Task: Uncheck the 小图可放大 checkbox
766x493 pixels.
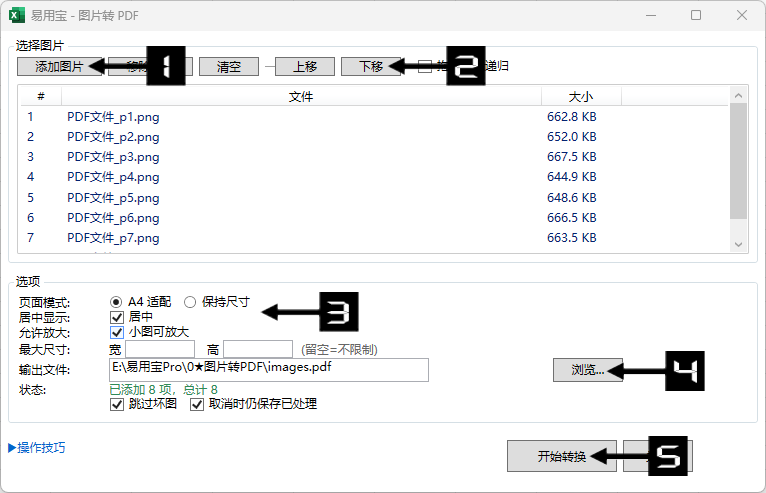Action: tap(117, 332)
